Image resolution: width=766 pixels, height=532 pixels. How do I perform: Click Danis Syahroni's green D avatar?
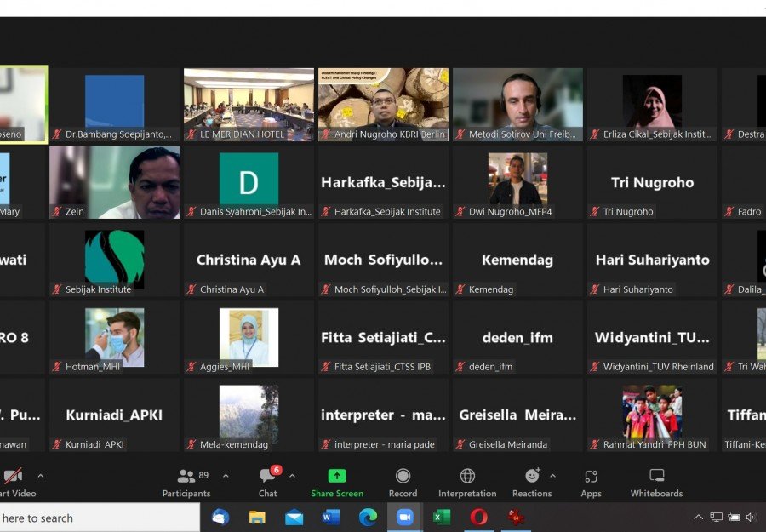(249, 179)
